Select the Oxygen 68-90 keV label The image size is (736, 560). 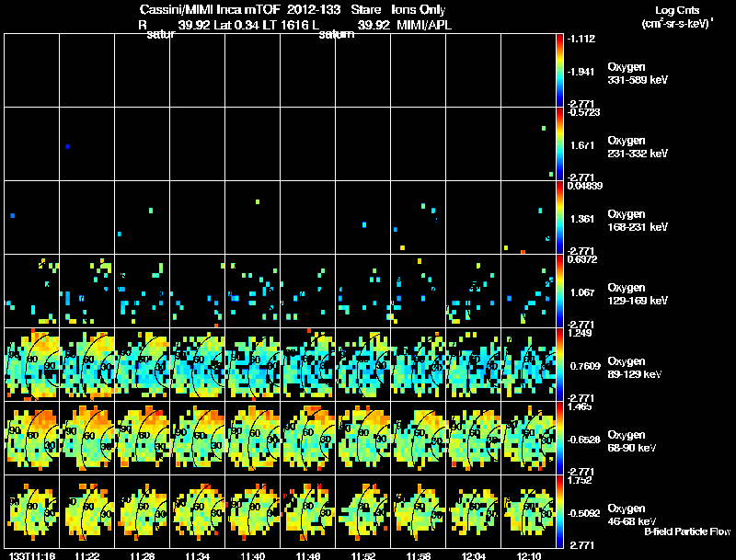coord(632,441)
